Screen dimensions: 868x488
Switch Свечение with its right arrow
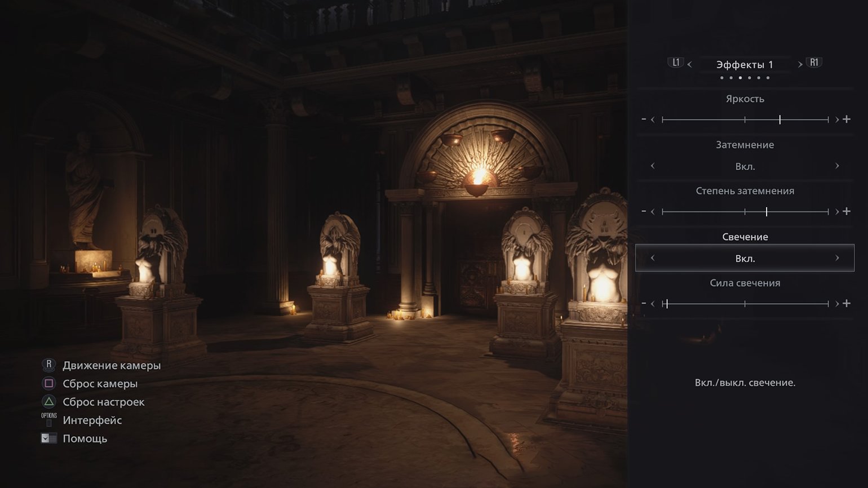pos(837,258)
